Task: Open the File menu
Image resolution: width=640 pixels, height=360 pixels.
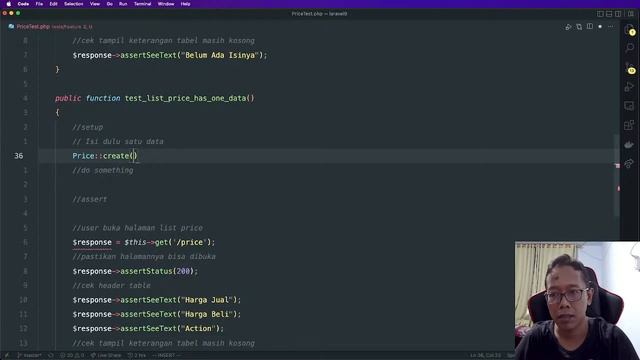Action: tap(39, 4)
